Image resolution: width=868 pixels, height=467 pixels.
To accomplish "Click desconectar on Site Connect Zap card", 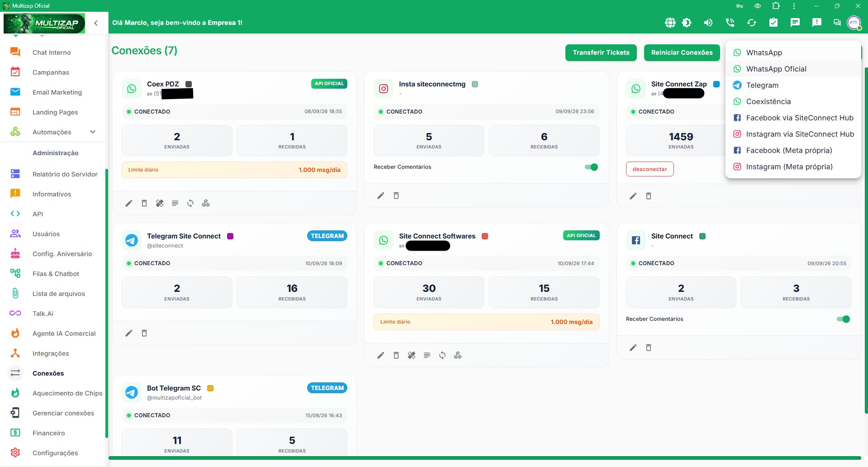I will coord(650,169).
